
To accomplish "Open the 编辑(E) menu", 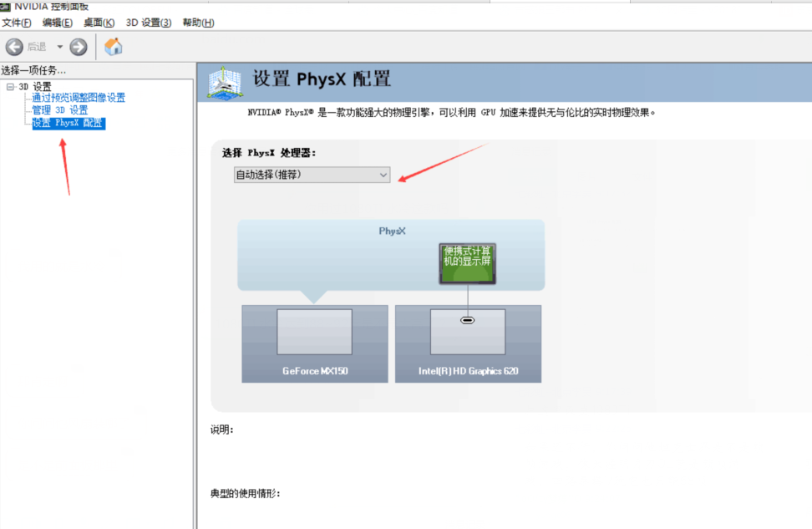I will 58,23.
